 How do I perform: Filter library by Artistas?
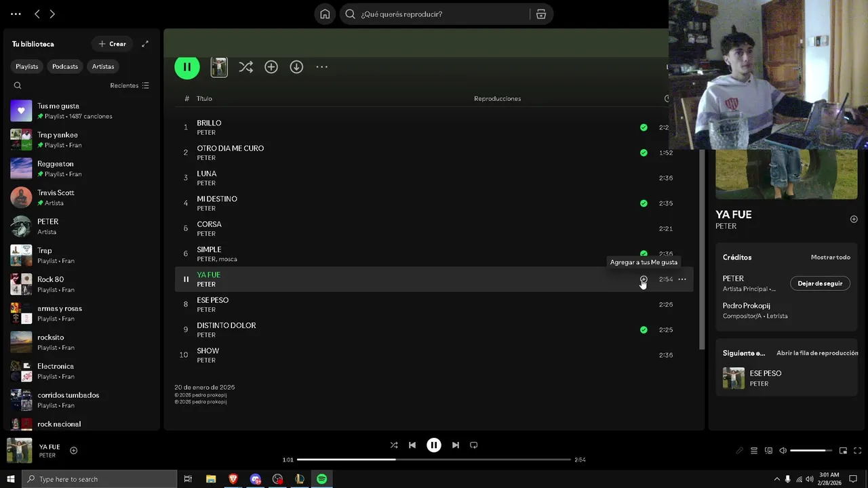point(103,66)
